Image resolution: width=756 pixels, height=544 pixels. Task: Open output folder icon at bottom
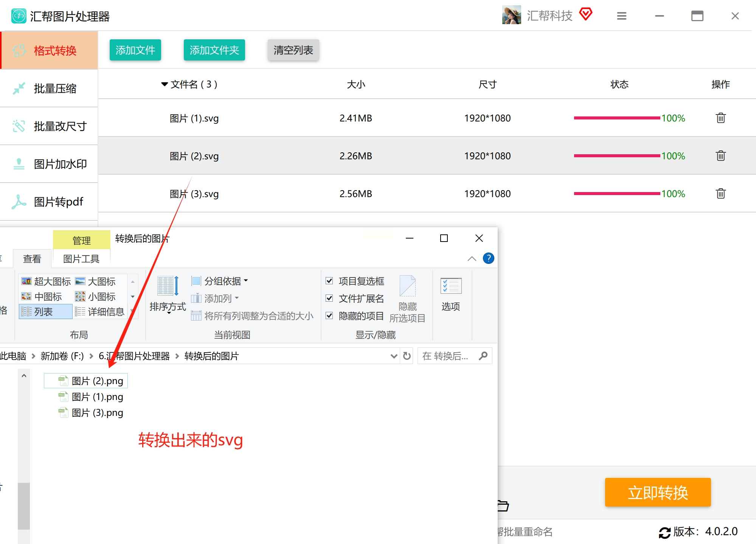point(503,505)
